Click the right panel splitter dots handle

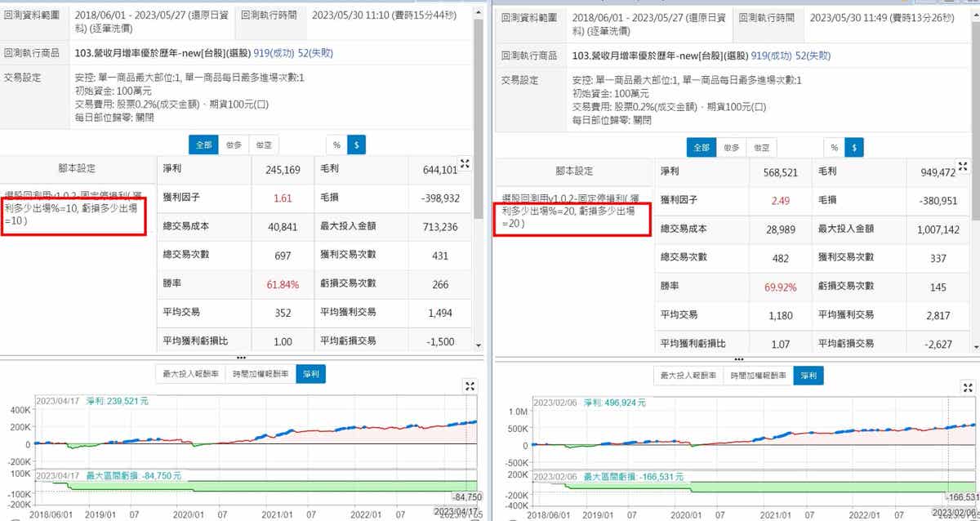pos(739,358)
